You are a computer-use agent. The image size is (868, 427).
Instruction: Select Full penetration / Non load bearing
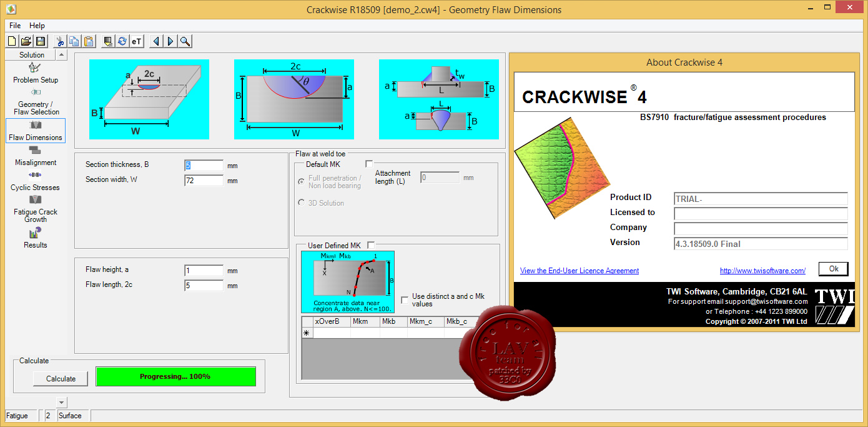click(x=302, y=181)
